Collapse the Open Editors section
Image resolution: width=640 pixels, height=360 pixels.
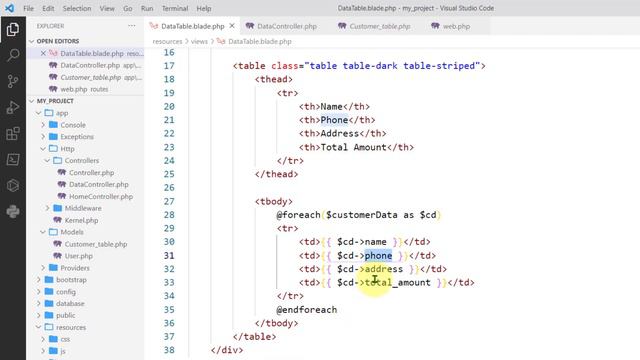[58, 41]
